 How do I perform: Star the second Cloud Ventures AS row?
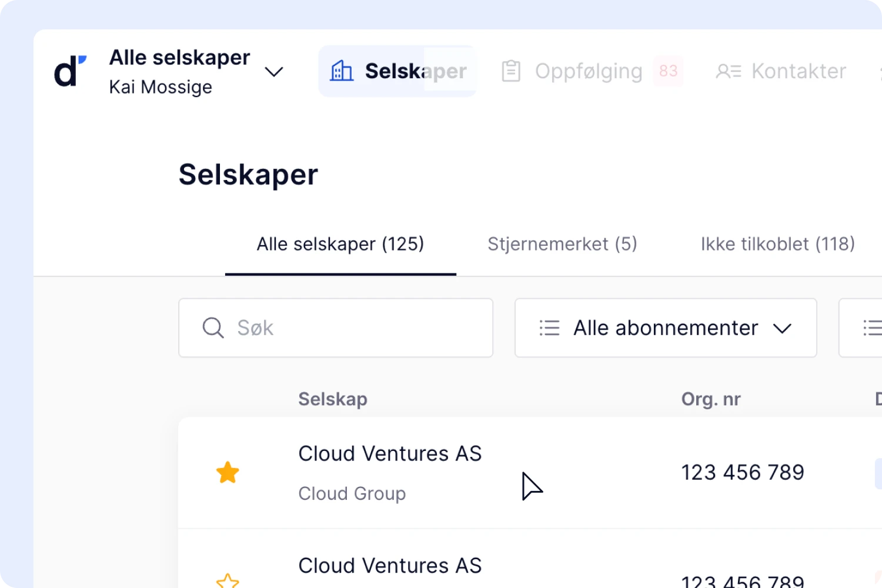coord(228,581)
